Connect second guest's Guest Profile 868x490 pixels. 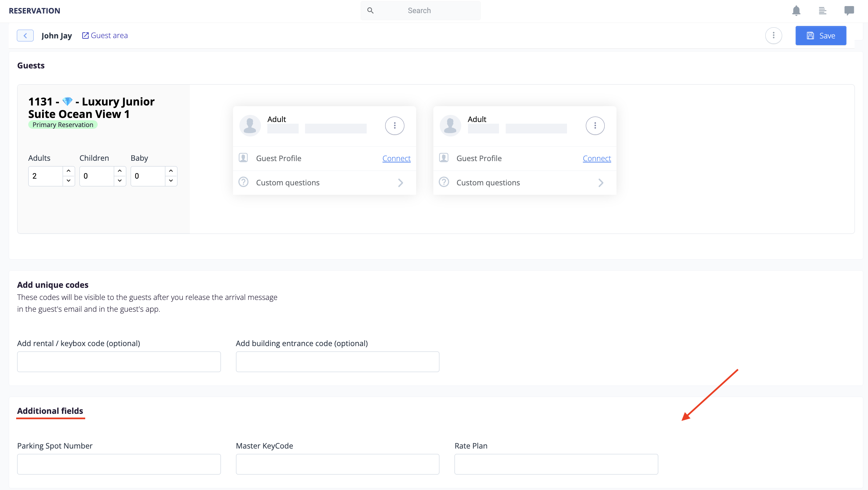(x=596, y=158)
